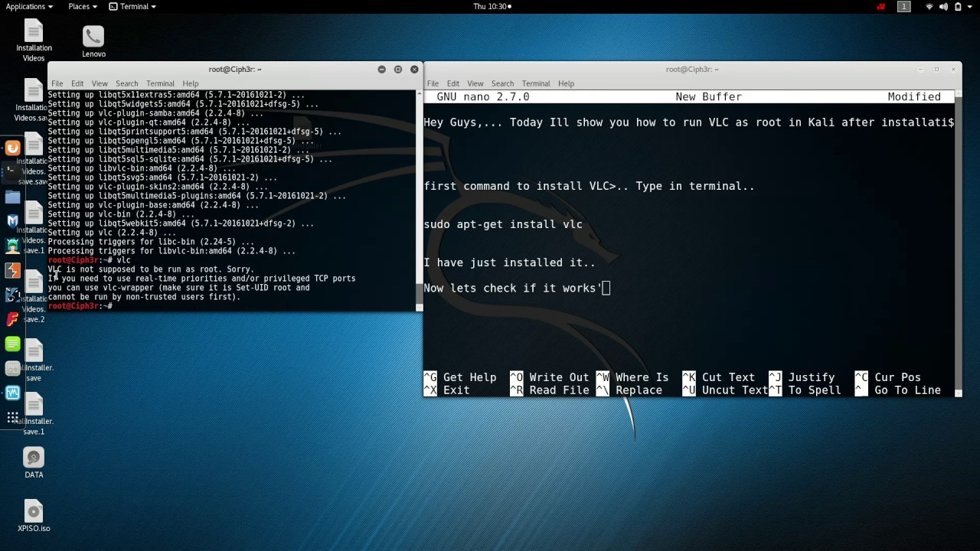Click the 'Cut Text' nano shortcut label

728,377
